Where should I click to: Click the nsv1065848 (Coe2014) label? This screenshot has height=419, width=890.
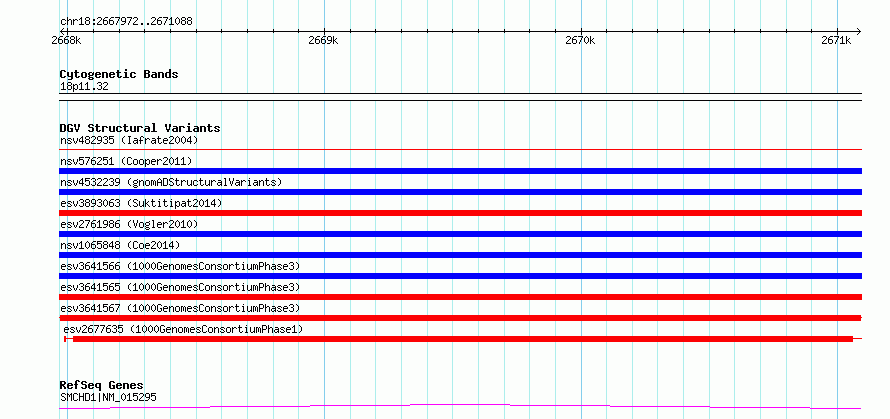click(x=120, y=245)
